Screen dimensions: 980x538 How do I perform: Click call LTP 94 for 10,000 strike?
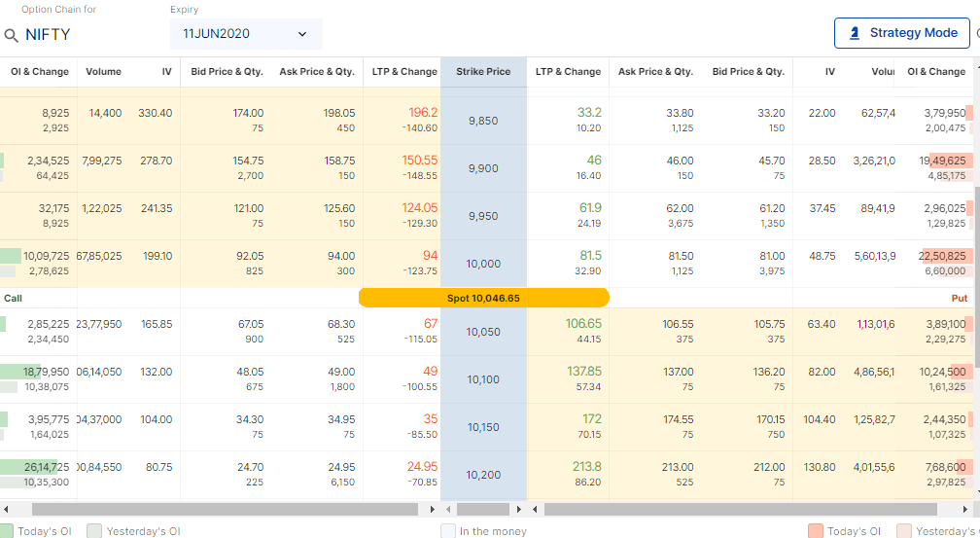430,255
